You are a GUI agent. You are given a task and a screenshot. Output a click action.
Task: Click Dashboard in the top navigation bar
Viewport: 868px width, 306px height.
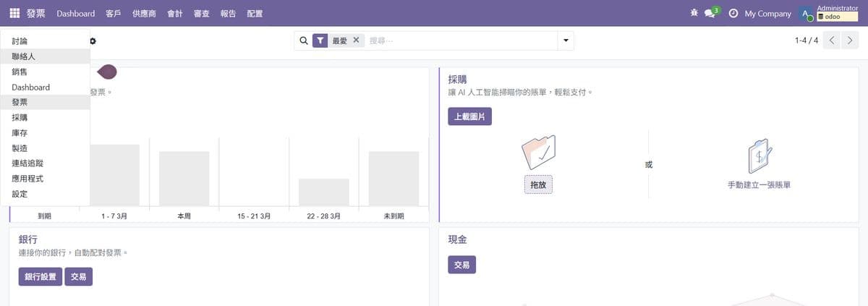[x=75, y=13]
